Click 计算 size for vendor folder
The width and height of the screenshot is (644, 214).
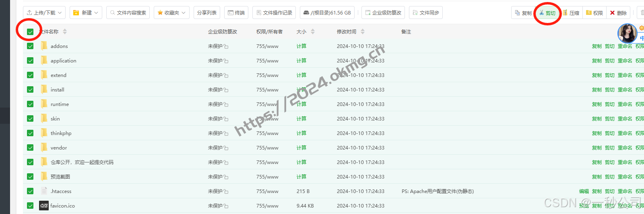click(x=301, y=148)
